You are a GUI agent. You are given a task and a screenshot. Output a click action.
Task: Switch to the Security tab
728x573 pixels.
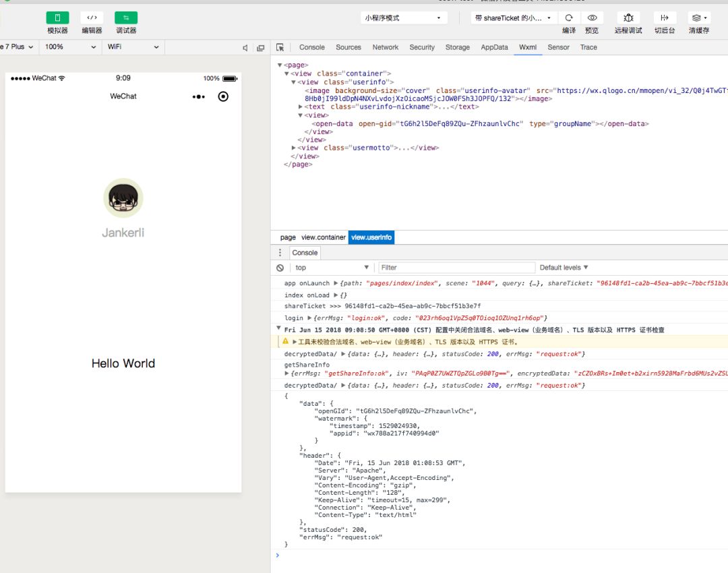(x=422, y=47)
